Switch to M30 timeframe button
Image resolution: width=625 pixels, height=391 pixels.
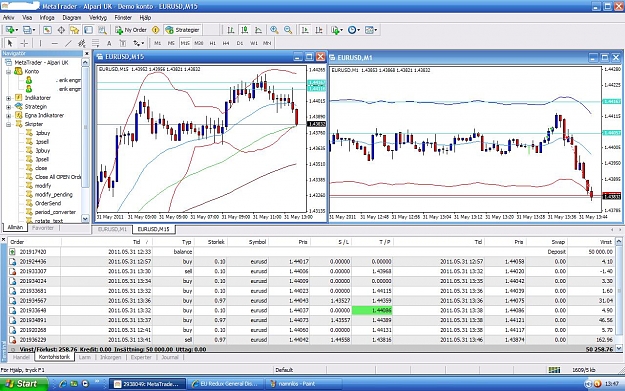pos(199,43)
